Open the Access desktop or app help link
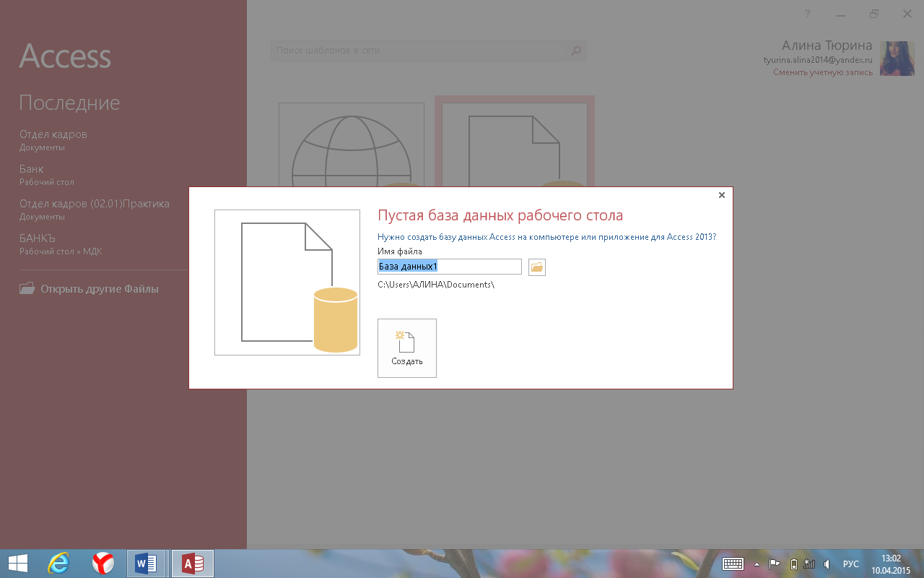924x578 pixels. point(547,237)
